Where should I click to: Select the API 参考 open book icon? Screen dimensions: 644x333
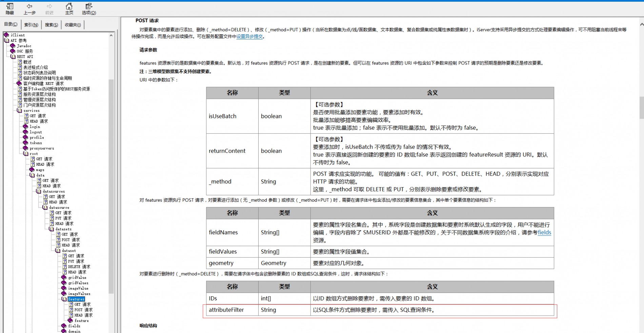pos(7,40)
